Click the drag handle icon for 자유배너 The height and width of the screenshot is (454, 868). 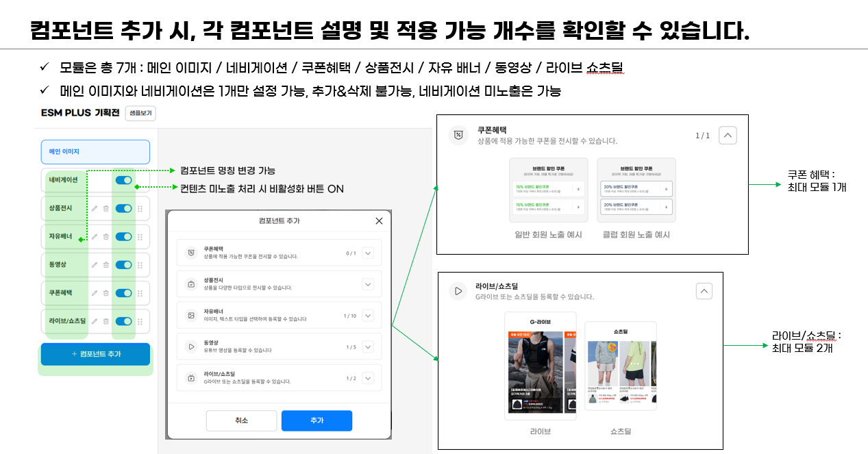[x=140, y=236]
